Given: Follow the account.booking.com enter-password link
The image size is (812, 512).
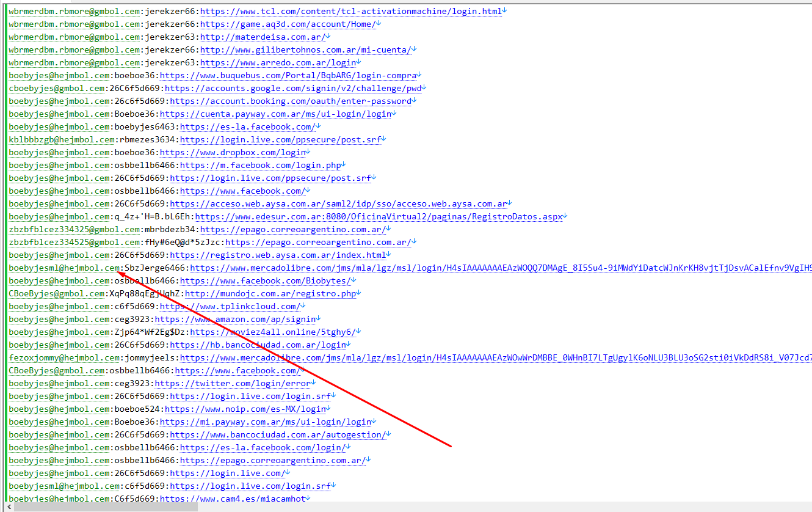Looking at the screenshot, I should click(291, 101).
